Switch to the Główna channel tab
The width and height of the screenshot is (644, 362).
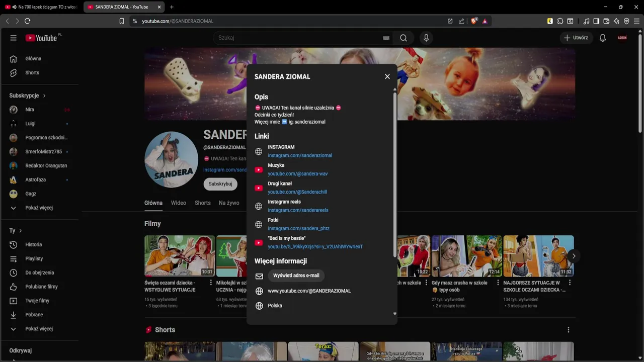coord(153,203)
